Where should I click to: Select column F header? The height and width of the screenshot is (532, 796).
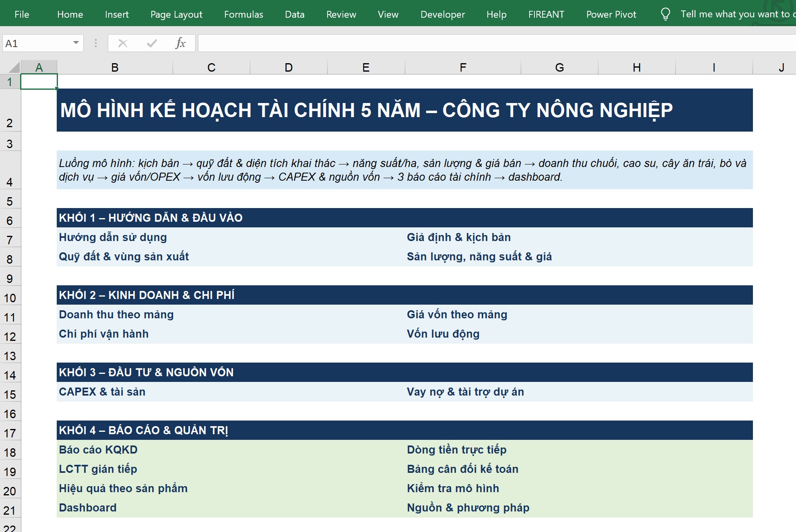point(463,67)
